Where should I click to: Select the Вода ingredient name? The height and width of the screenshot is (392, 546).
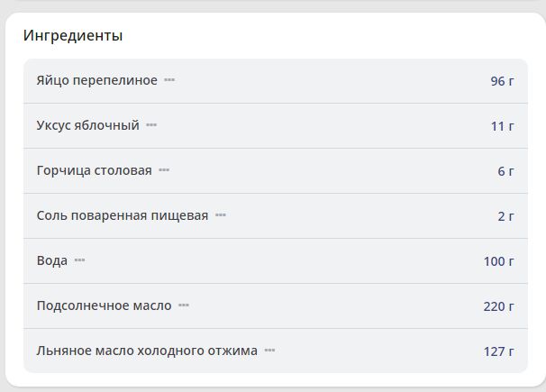point(52,260)
